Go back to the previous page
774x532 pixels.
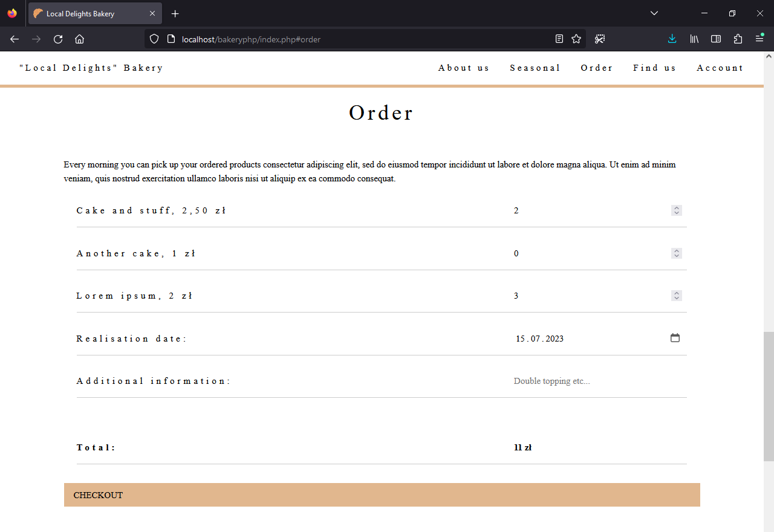point(15,39)
